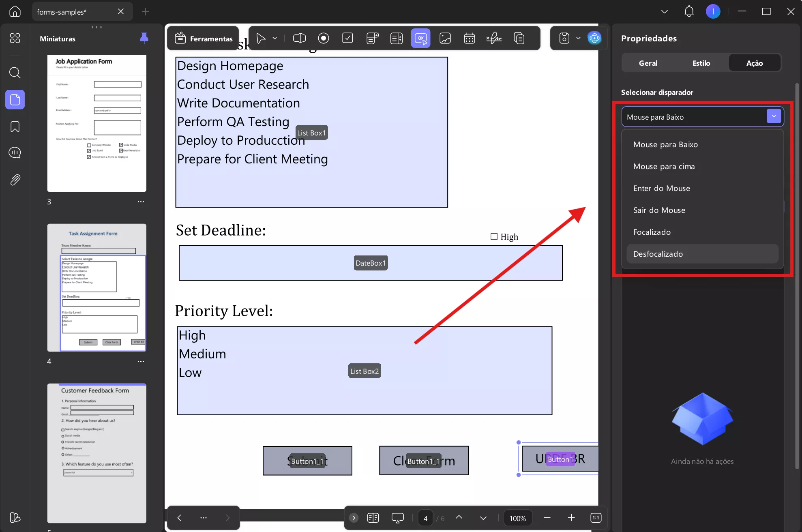The width and height of the screenshot is (802, 532).
Task: Expand the pointer tool dropdown arrow
Action: tap(274, 38)
